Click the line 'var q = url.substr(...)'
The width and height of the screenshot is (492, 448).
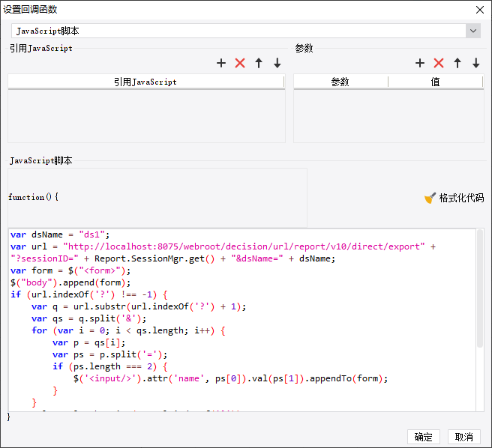(139, 306)
